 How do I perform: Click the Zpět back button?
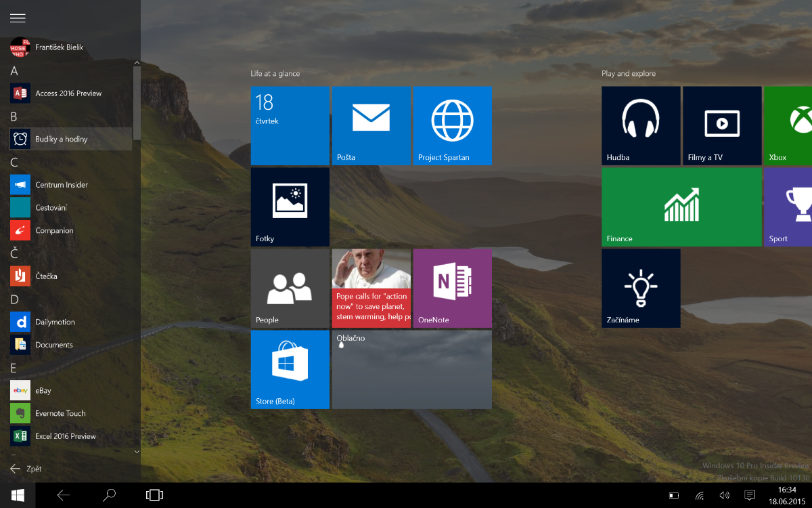[26, 469]
